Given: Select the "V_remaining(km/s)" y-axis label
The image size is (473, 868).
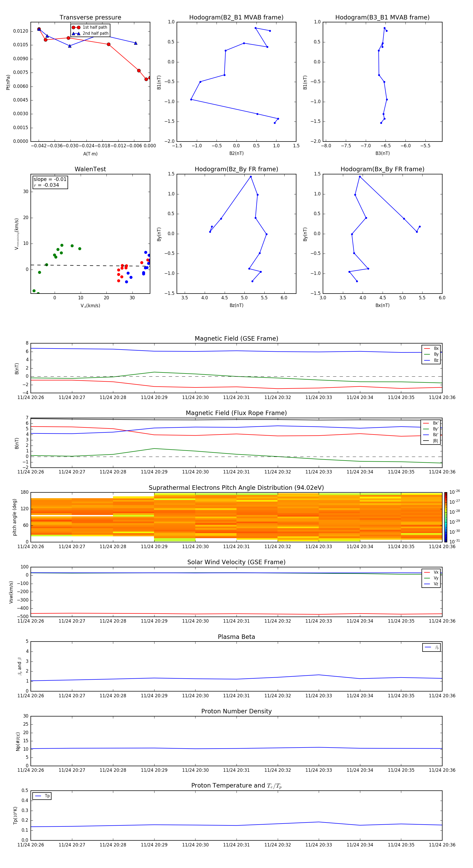Looking at the screenshot, I should 17,234.
